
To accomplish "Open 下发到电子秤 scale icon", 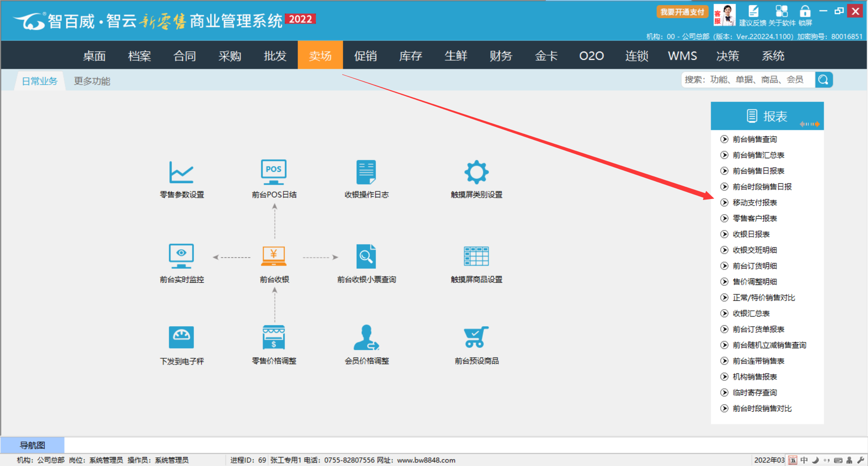I will tap(181, 338).
